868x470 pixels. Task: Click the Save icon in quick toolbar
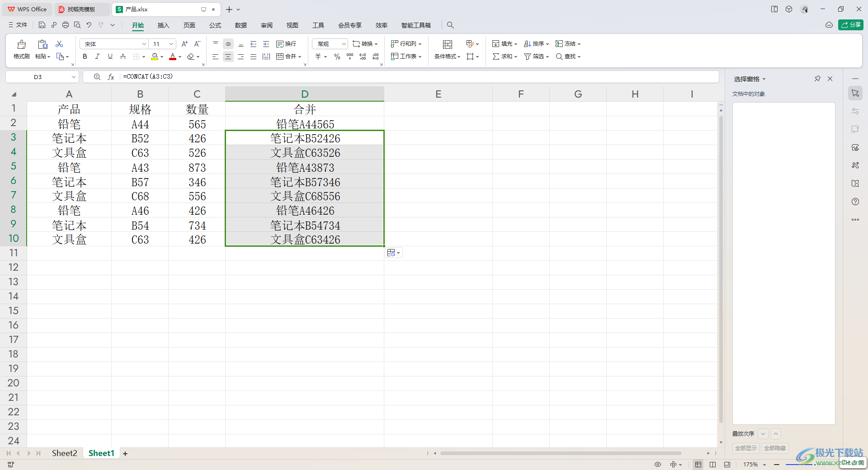[42, 25]
